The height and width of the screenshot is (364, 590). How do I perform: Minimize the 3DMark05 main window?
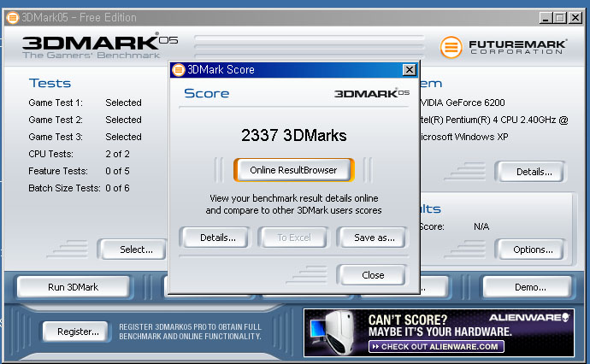(546, 18)
